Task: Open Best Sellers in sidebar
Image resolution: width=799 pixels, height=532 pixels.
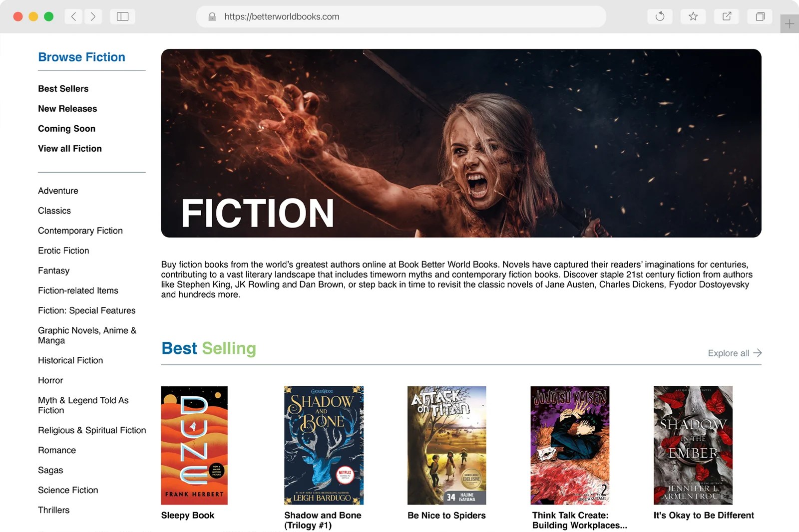Action: tap(63, 89)
